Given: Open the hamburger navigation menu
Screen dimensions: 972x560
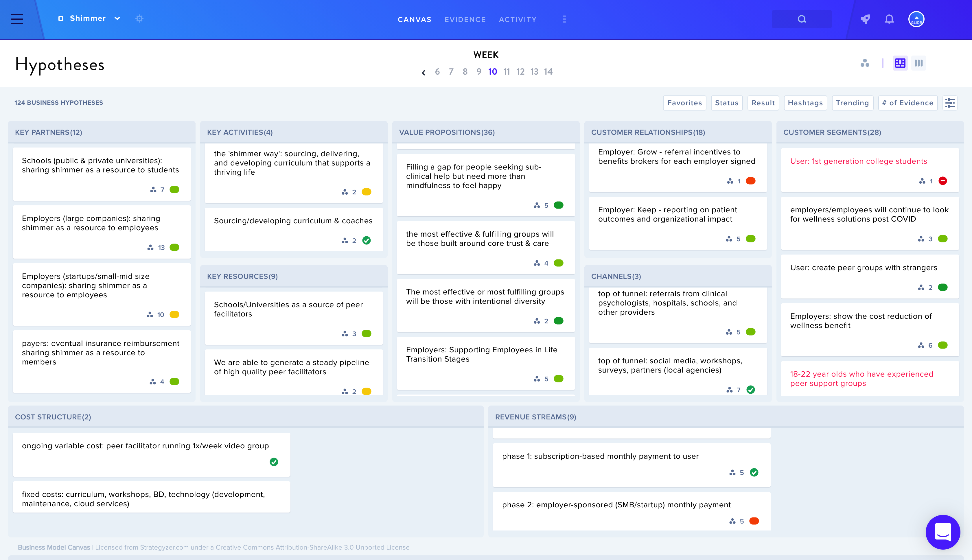Looking at the screenshot, I should click(17, 19).
